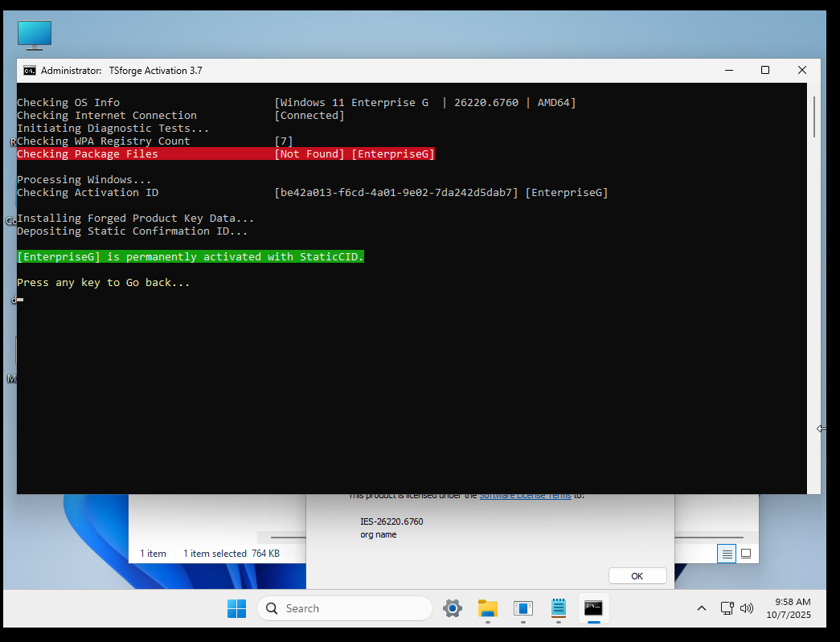Maximize the TSforge Activation window
The height and width of the screenshot is (642, 840).
click(x=765, y=70)
